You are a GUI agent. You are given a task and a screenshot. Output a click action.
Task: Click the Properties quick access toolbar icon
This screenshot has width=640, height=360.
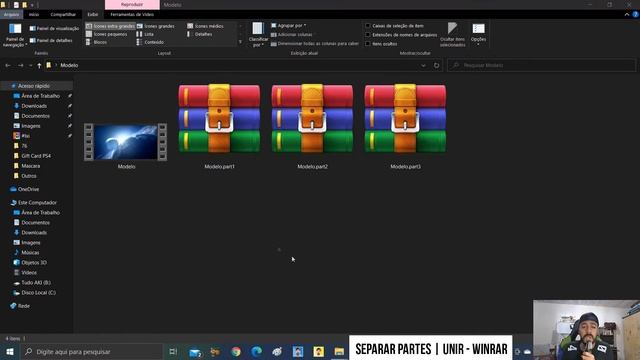(x=16, y=5)
